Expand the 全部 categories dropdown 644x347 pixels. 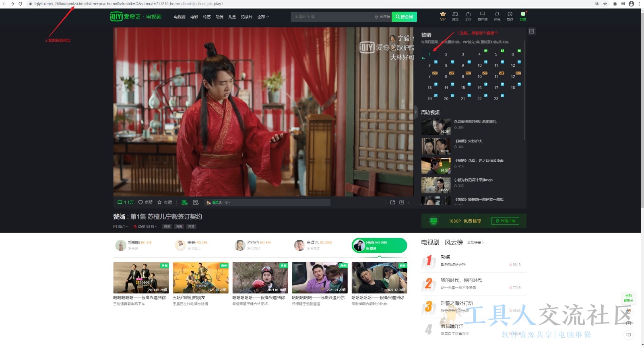point(263,17)
